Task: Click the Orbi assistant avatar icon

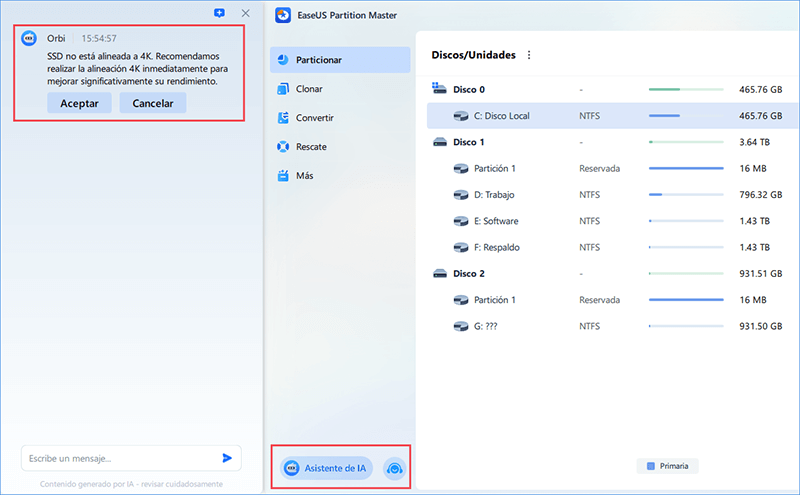Action: pyautogui.click(x=30, y=41)
